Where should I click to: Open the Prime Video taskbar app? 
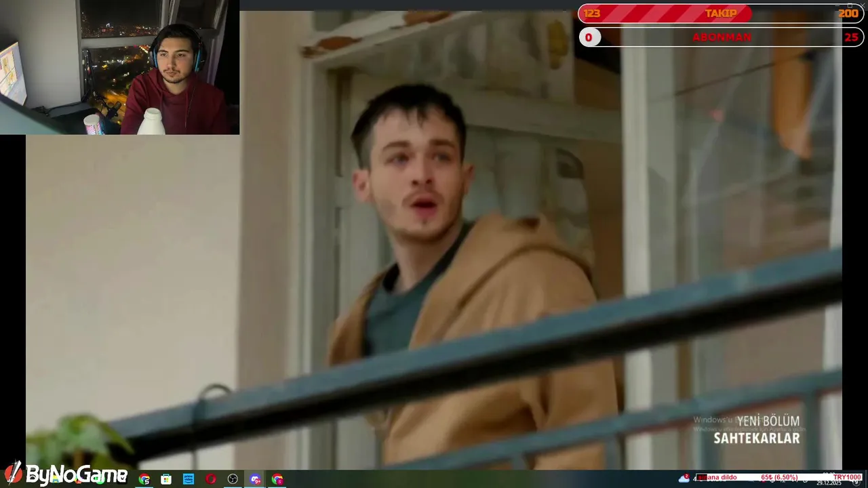[189, 479]
